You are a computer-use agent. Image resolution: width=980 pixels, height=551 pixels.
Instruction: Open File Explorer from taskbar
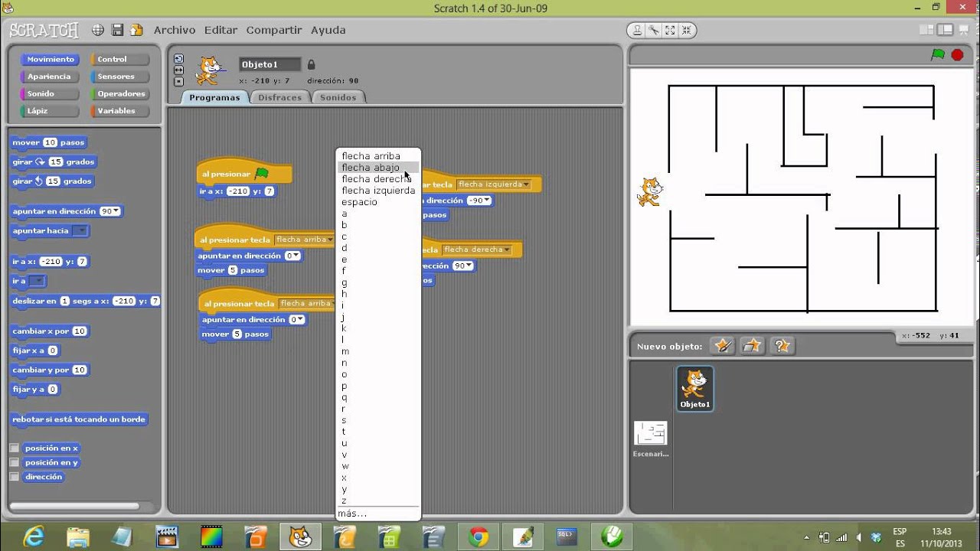coord(78,537)
